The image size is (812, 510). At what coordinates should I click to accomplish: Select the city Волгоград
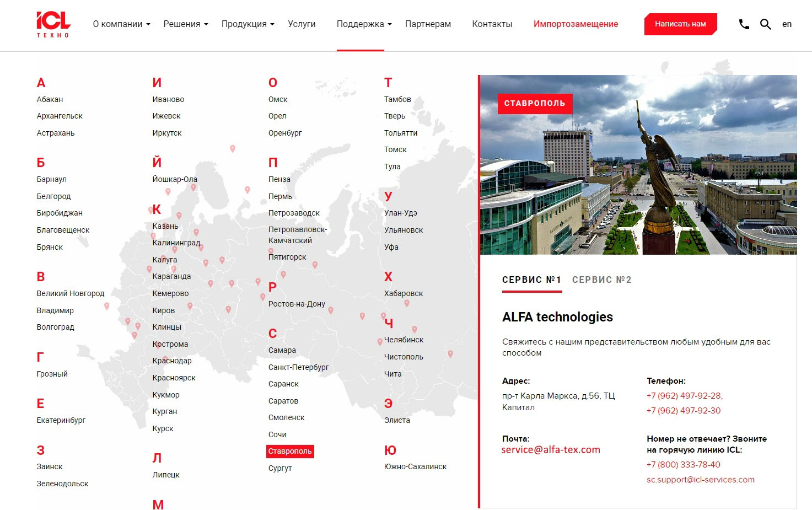(x=55, y=328)
